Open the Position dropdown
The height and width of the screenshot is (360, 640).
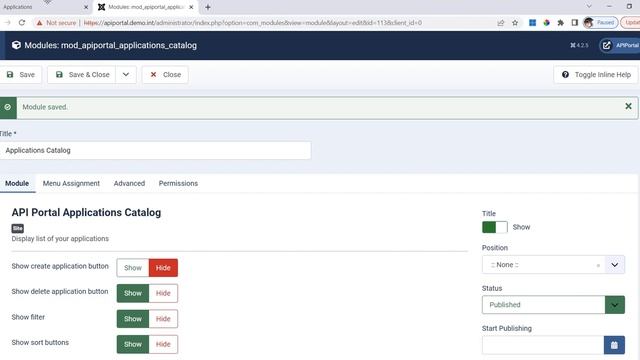(x=615, y=264)
